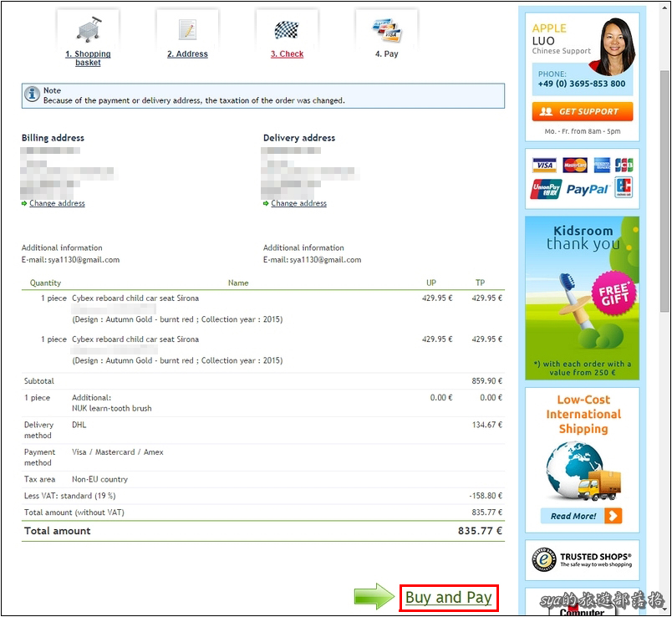Change the billing address
672x617 pixels.
(57, 203)
